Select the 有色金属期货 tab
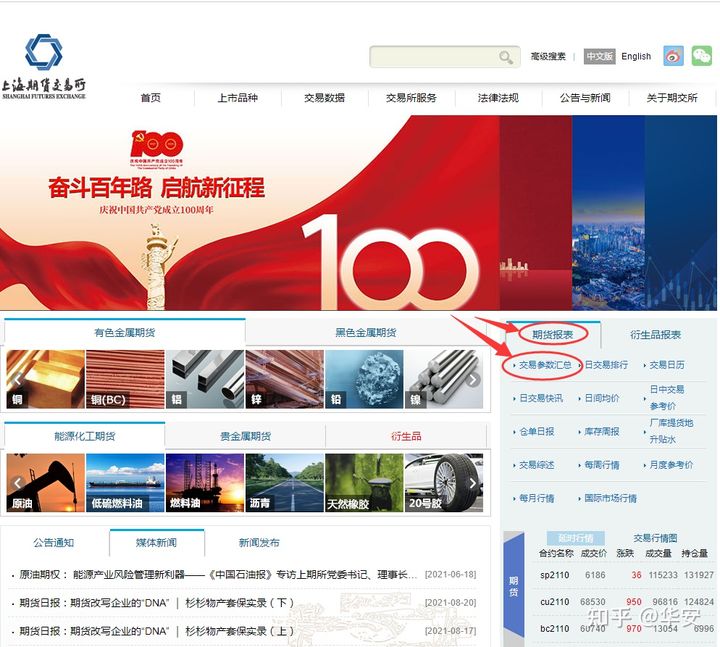 (124, 332)
